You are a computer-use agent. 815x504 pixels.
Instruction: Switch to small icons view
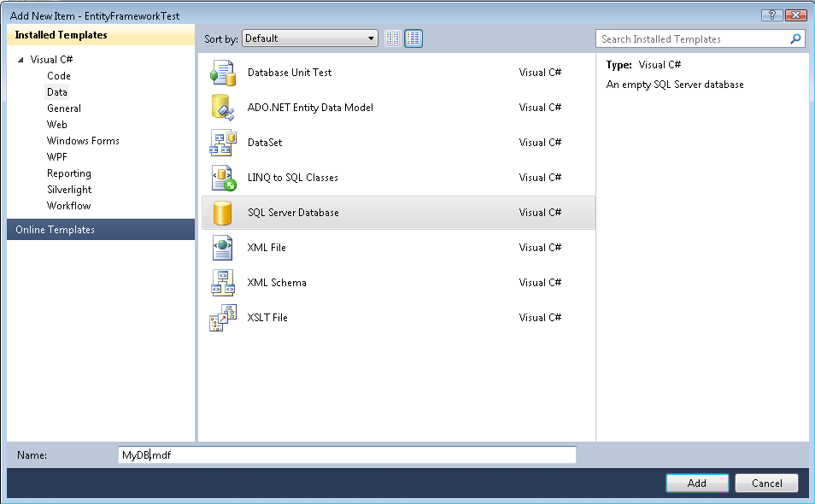tap(393, 38)
